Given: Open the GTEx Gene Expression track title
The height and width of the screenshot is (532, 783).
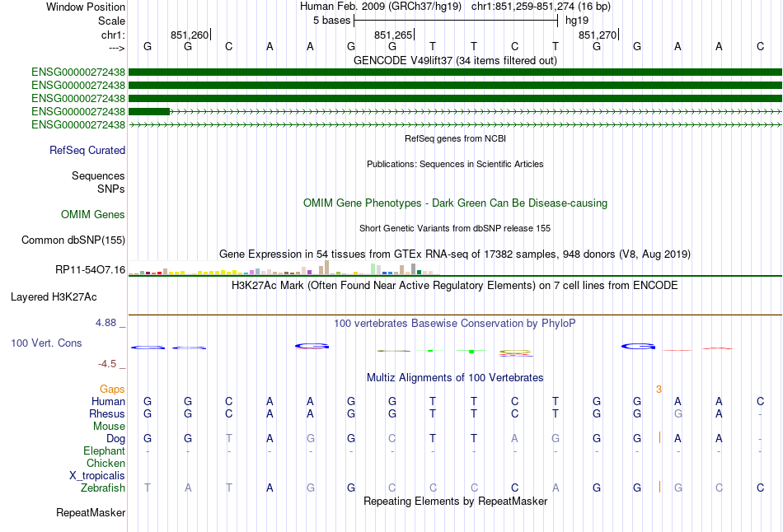Looking at the screenshot, I should tap(455, 254).
